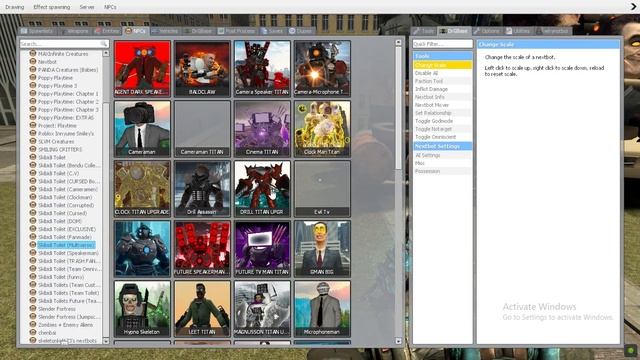Select the Set Relationship tool

tap(442, 113)
